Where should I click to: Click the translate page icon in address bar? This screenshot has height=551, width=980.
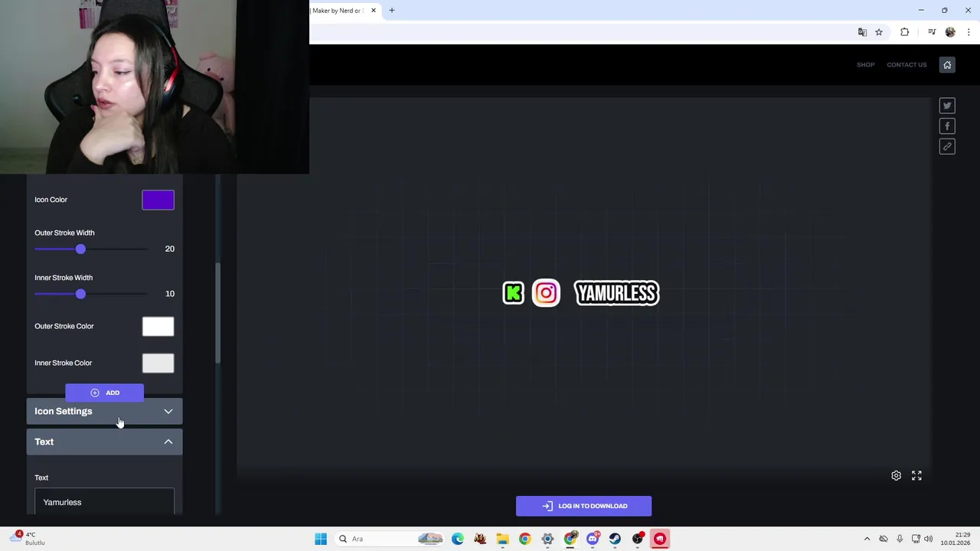(x=862, y=32)
